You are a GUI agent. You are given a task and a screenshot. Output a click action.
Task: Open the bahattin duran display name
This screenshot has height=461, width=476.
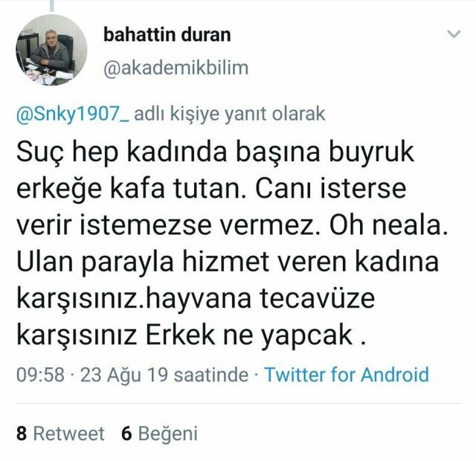click(x=167, y=35)
